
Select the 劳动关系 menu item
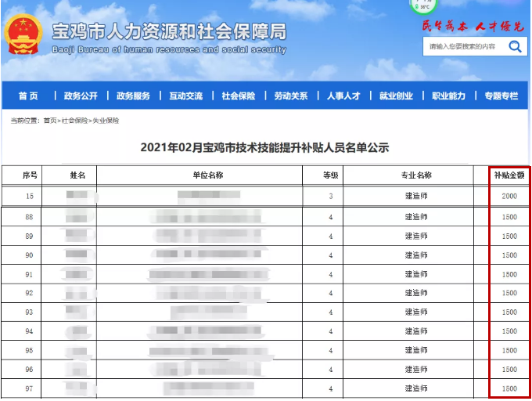click(x=290, y=96)
